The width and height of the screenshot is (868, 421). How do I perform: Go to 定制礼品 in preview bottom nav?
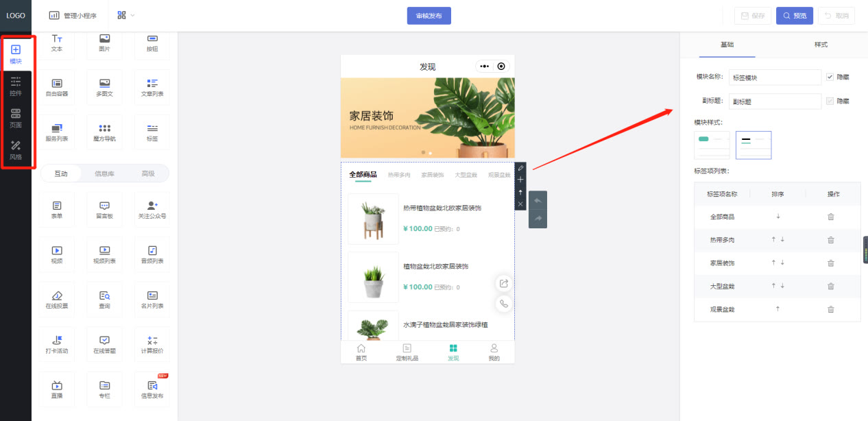click(406, 352)
